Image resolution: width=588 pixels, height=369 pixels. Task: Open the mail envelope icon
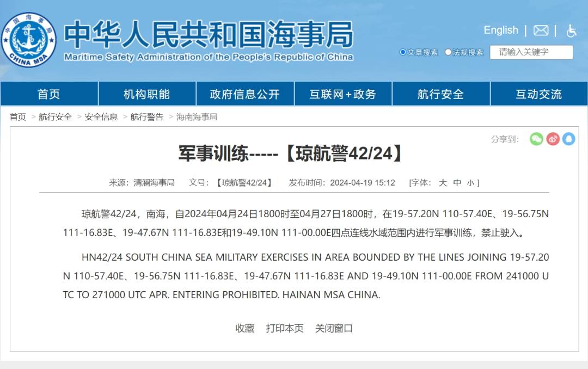click(x=541, y=30)
